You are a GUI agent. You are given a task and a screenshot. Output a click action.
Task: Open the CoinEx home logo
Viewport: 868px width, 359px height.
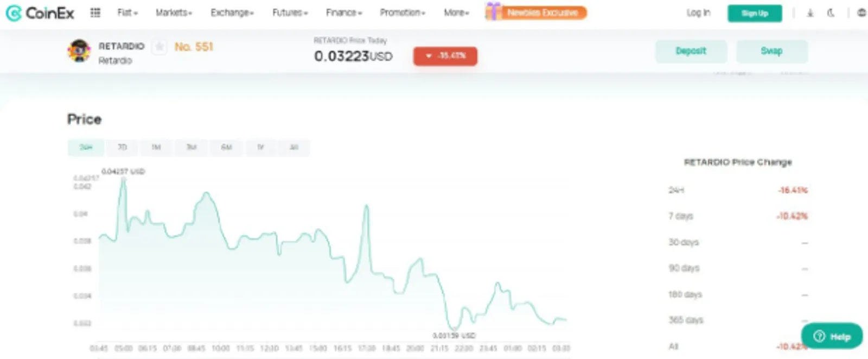point(40,13)
